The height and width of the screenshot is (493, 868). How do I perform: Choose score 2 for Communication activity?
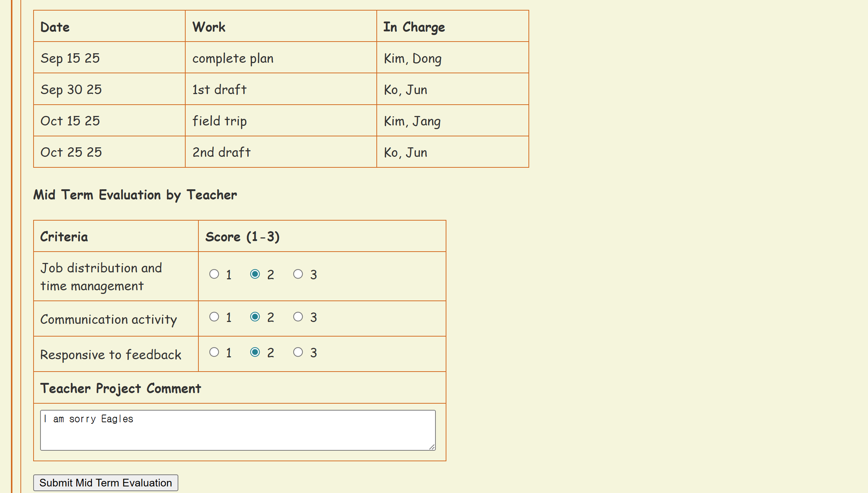pos(255,317)
